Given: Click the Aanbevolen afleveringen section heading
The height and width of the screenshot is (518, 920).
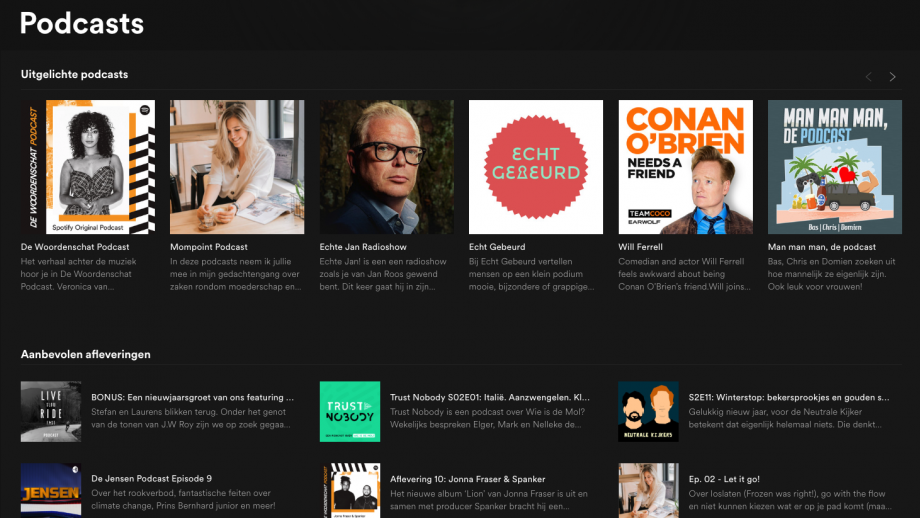Looking at the screenshot, I should [x=86, y=354].
